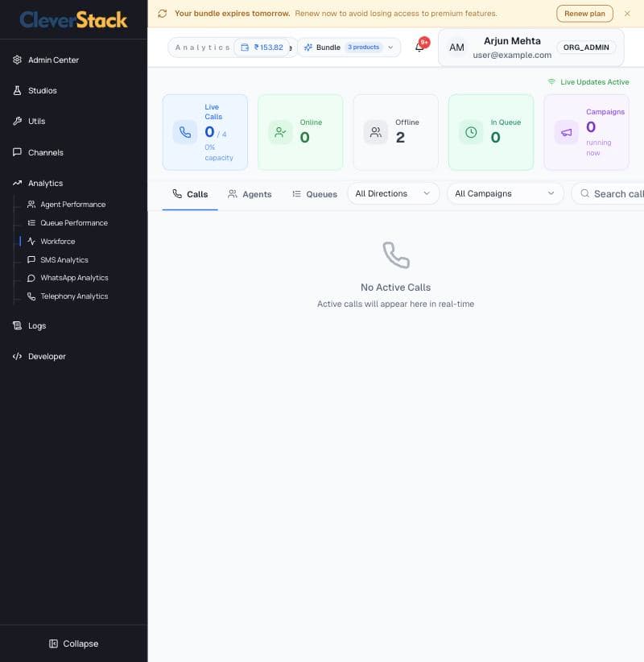Click the Analytics trend icon

coord(17,183)
